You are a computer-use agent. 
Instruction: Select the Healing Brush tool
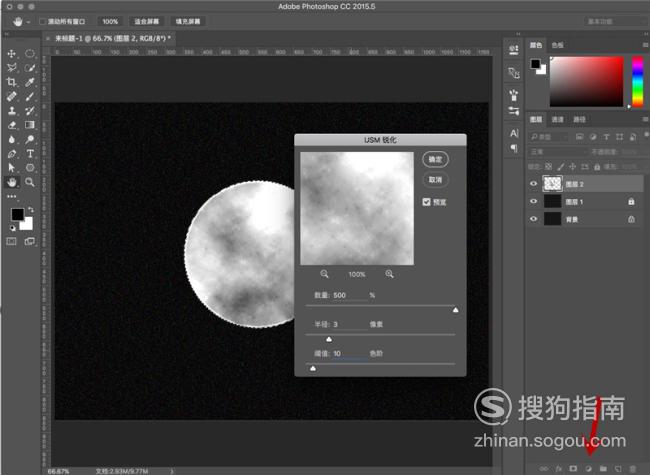coord(12,96)
